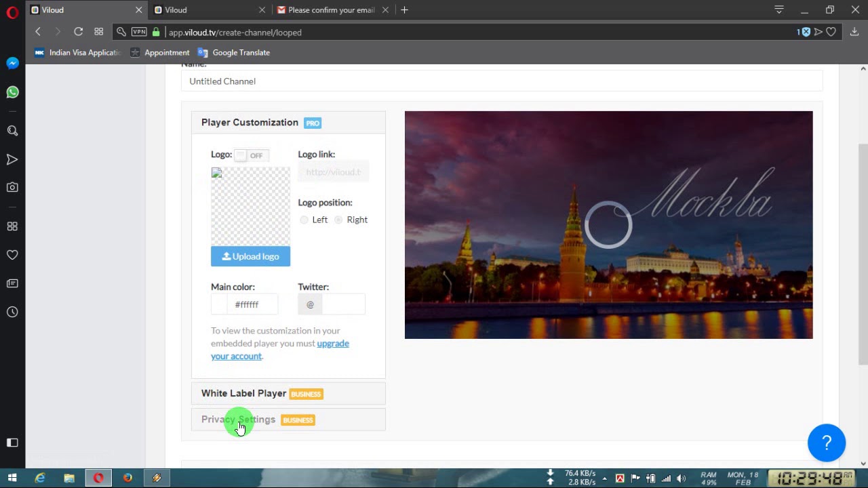View the green padlock site security info
The image size is (868, 488).
156,32
